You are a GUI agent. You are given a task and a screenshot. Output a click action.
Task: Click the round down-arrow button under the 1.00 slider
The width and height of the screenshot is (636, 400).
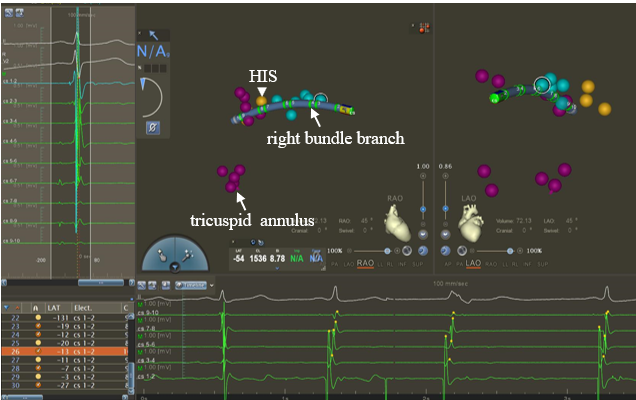423,234
